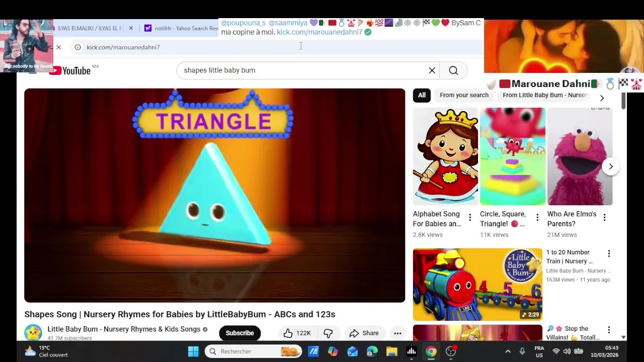Viewport: 644px width, 362px height.
Task: Select the All filter chip
Action: pyautogui.click(x=422, y=95)
